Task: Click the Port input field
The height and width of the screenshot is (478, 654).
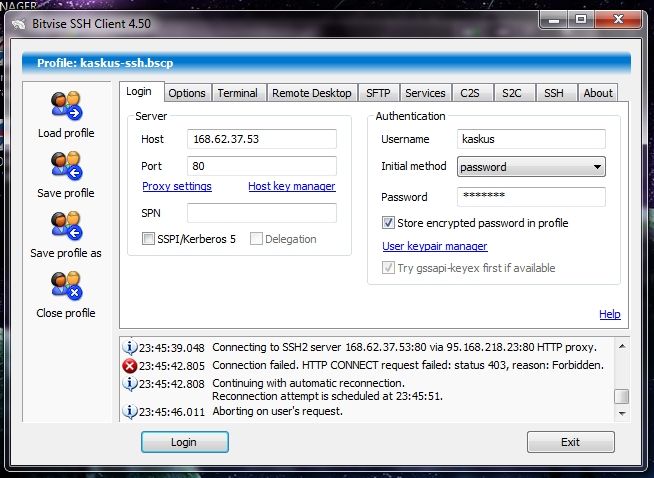Action: (262, 166)
